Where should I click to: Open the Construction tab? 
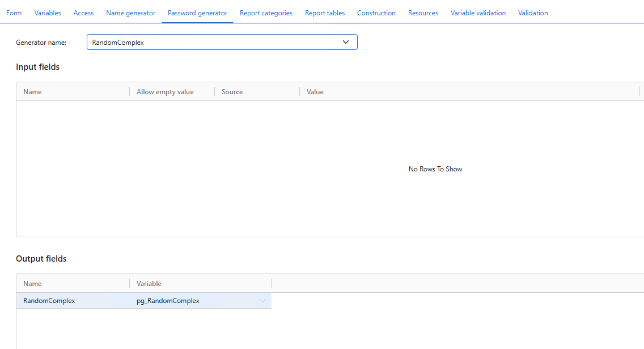click(x=376, y=13)
